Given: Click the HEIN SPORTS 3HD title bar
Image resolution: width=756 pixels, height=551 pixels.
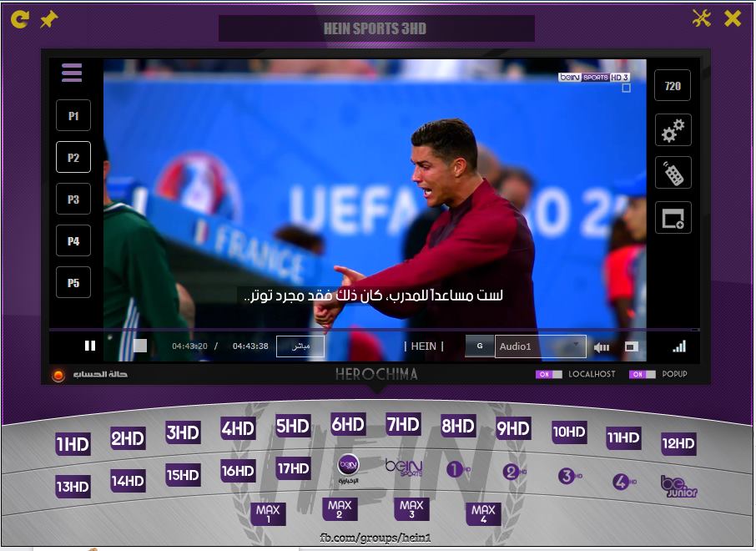Looking at the screenshot, I should point(376,28).
